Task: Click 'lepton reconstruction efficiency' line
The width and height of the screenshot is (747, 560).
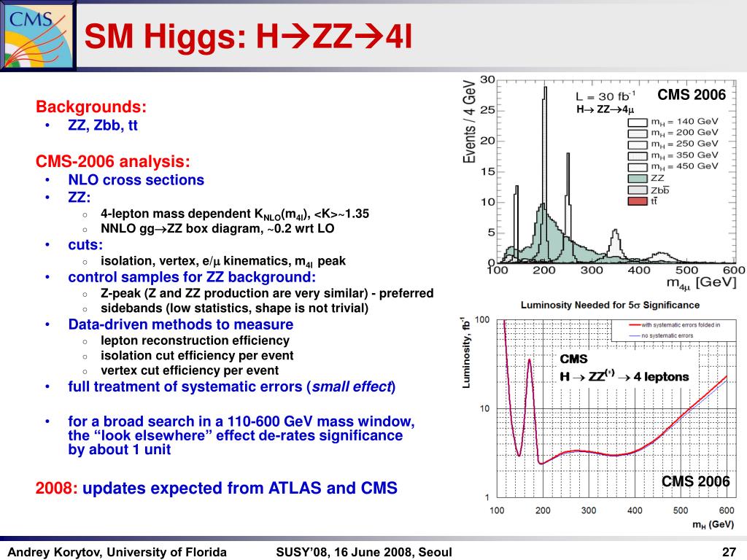Action: (195, 341)
